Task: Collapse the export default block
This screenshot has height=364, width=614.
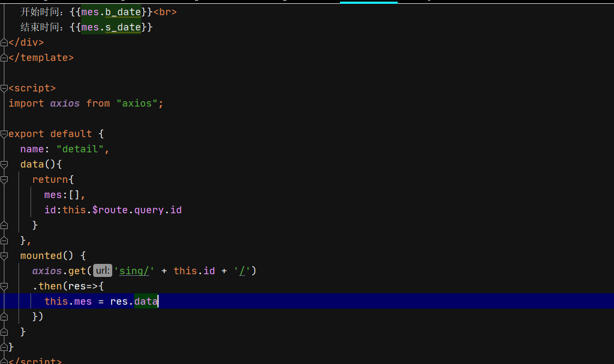Action: coord(4,134)
